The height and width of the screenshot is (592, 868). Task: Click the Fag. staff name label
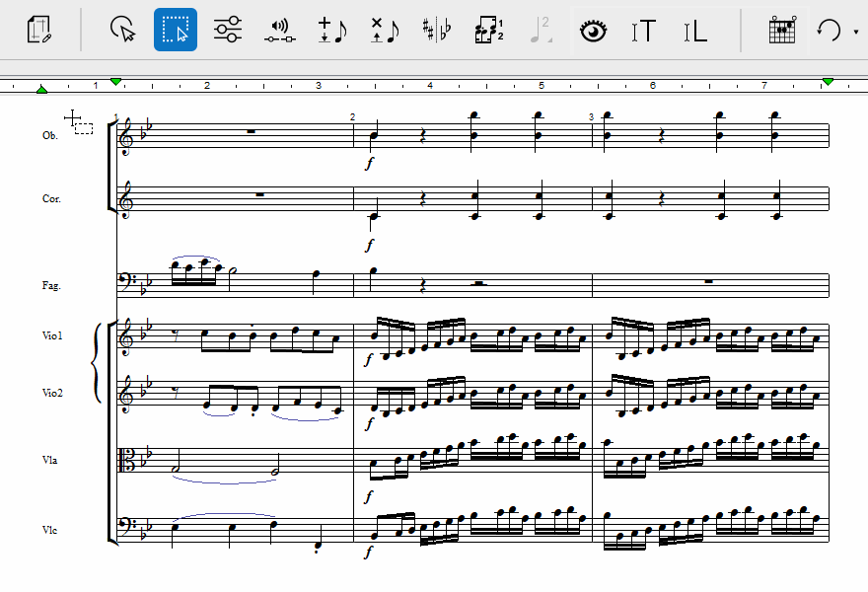[x=50, y=285]
